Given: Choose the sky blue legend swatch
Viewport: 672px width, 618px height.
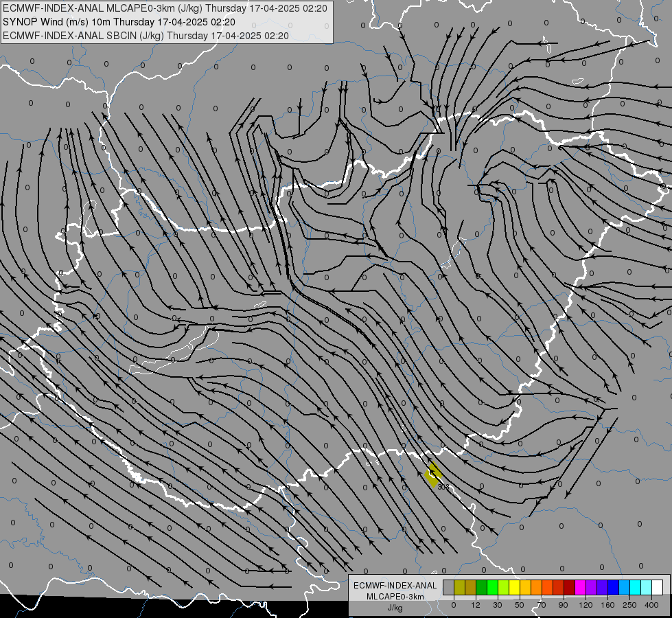Looking at the screenshot, I should coord(625,587).
